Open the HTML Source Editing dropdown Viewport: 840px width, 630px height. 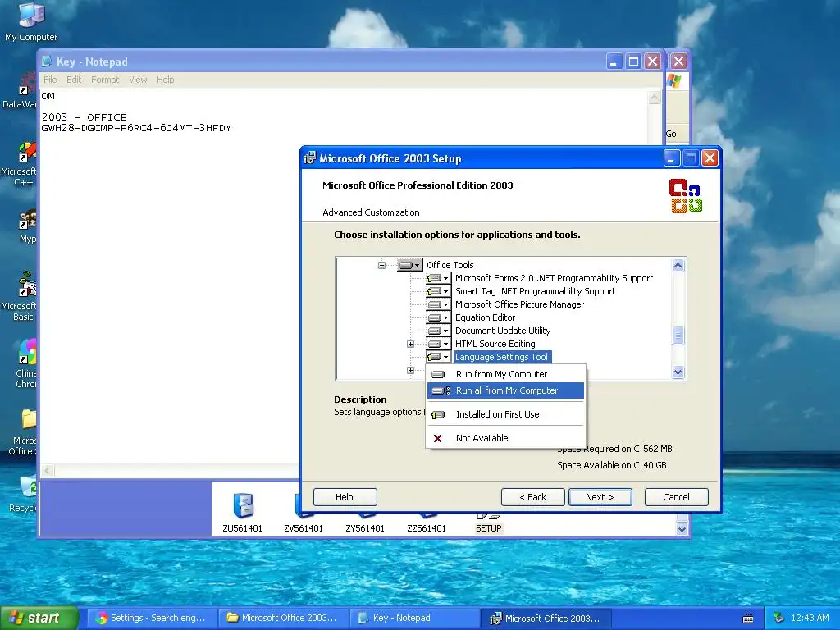(x=438, y=344)
